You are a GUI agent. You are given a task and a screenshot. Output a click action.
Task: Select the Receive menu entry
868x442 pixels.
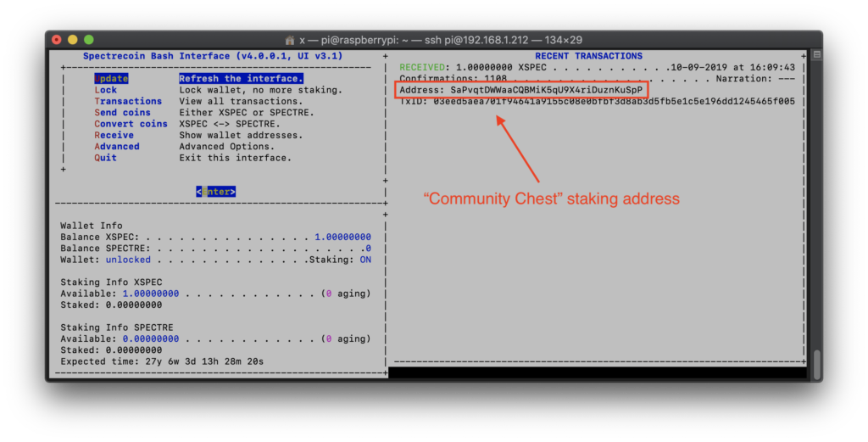click(x=114, y=135)
